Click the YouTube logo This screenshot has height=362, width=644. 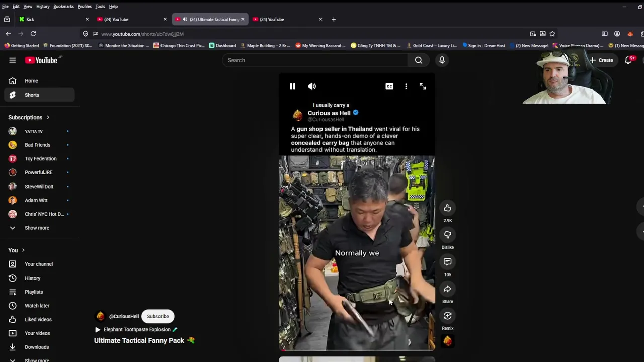coord(42,60)
